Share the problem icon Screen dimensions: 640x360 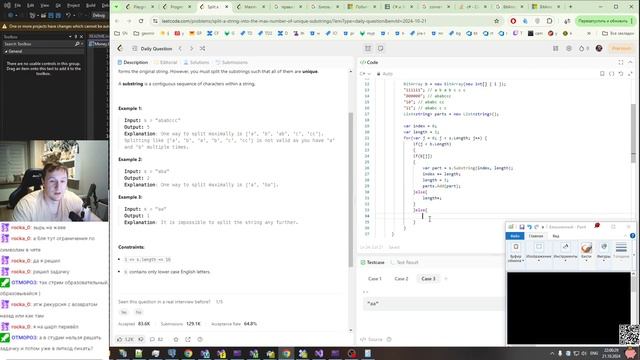coord(188,340)
